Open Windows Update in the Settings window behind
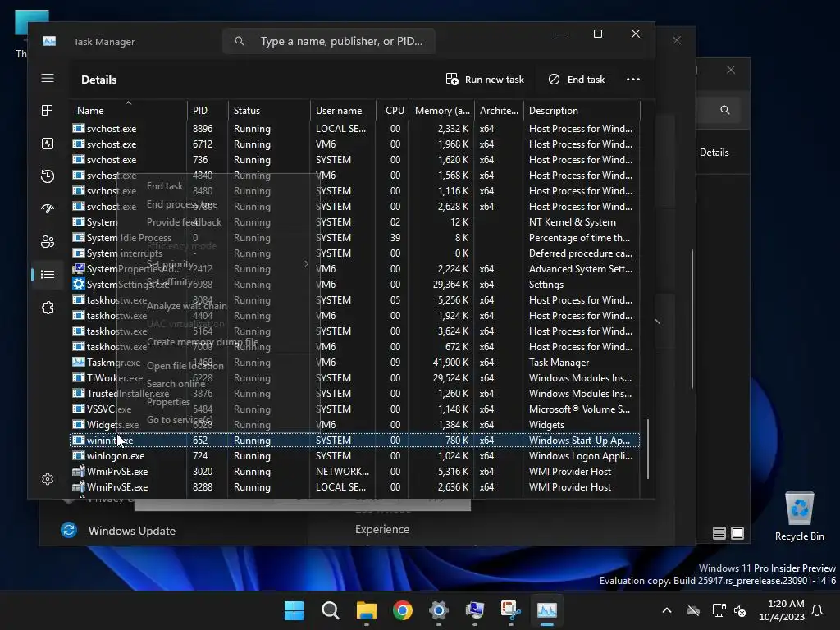This screenshot has height=630, width=840. coord(132,531)
